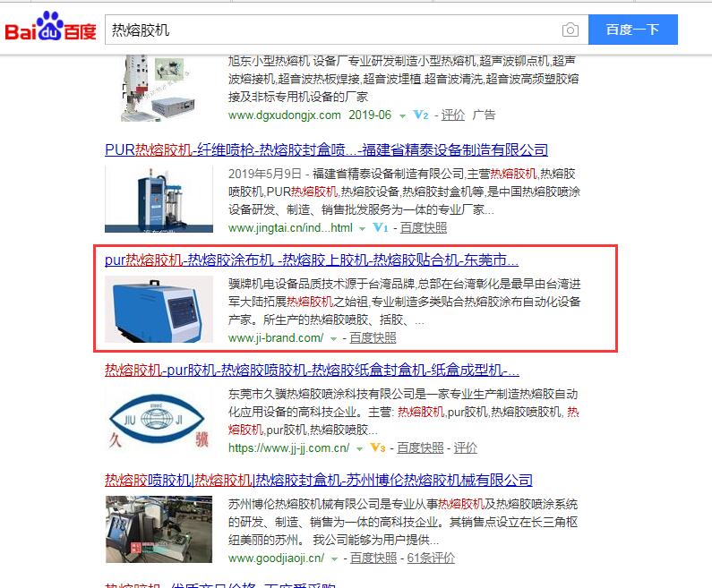Expand dropdown arrow next to www.ji-brand.com
The height and width of the screenshot is (588, 712).
[x=334, y=339]
